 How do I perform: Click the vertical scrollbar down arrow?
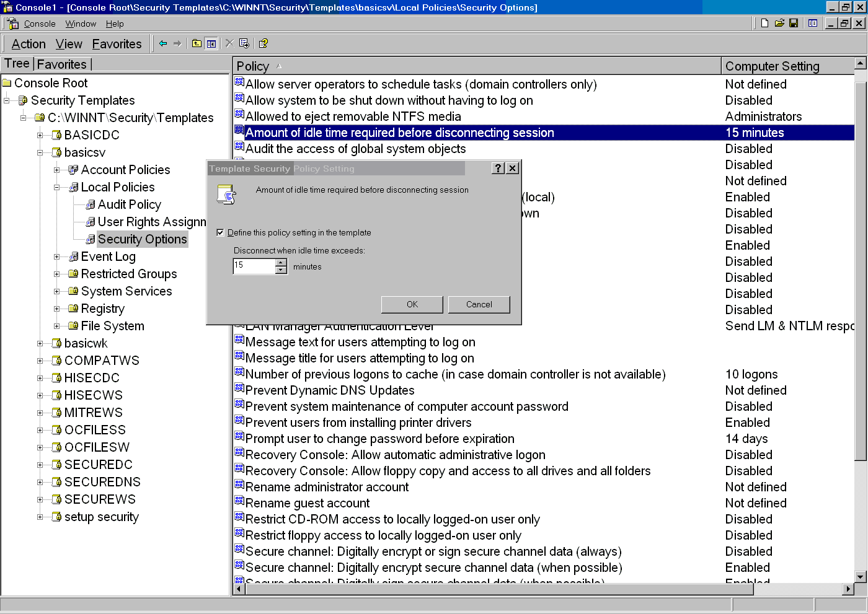tap(860, 576)
